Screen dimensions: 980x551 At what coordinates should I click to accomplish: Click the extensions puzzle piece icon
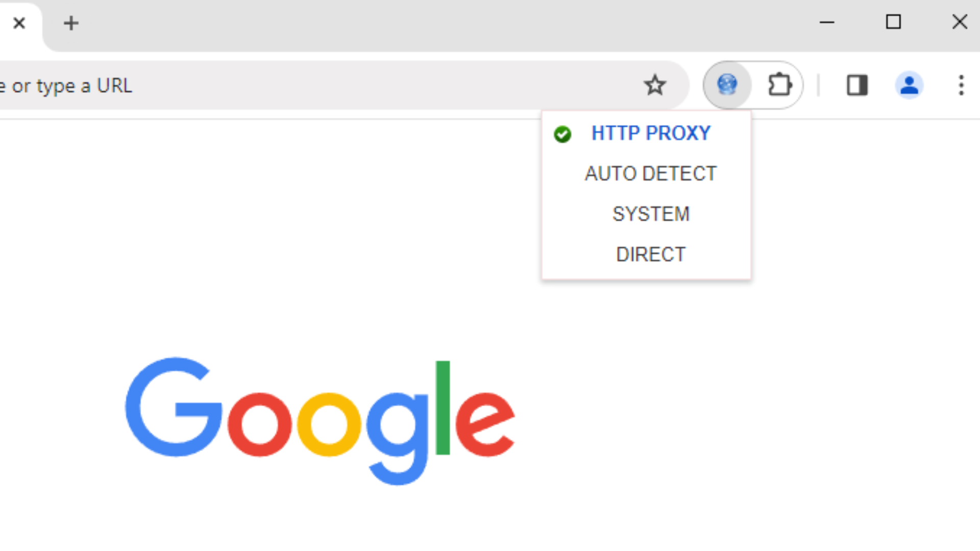(779, 84)
